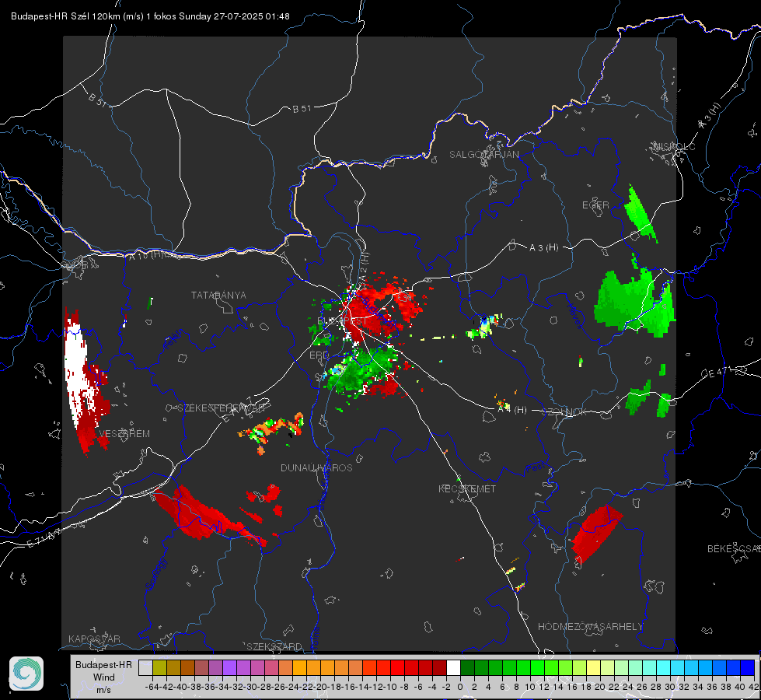
Task: Click the 'm/s' unit label in legend
Action: tap(104, 690)
